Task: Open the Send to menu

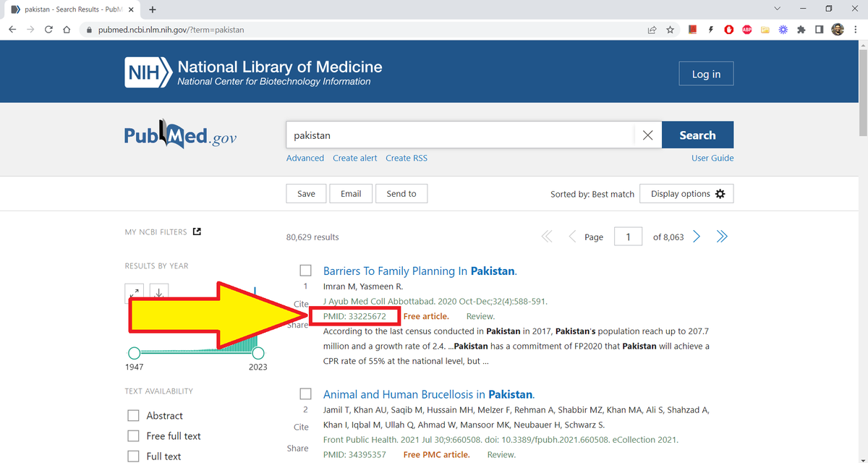Action: tap(401, 194)
